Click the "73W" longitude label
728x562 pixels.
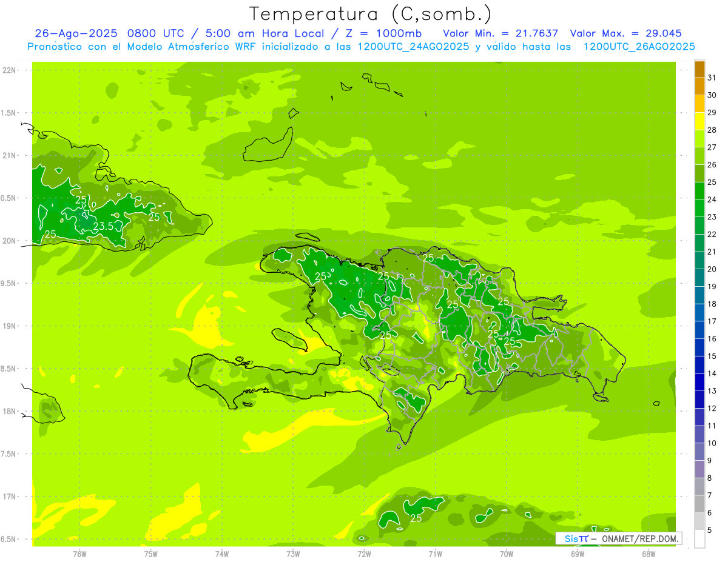point(293,554)
